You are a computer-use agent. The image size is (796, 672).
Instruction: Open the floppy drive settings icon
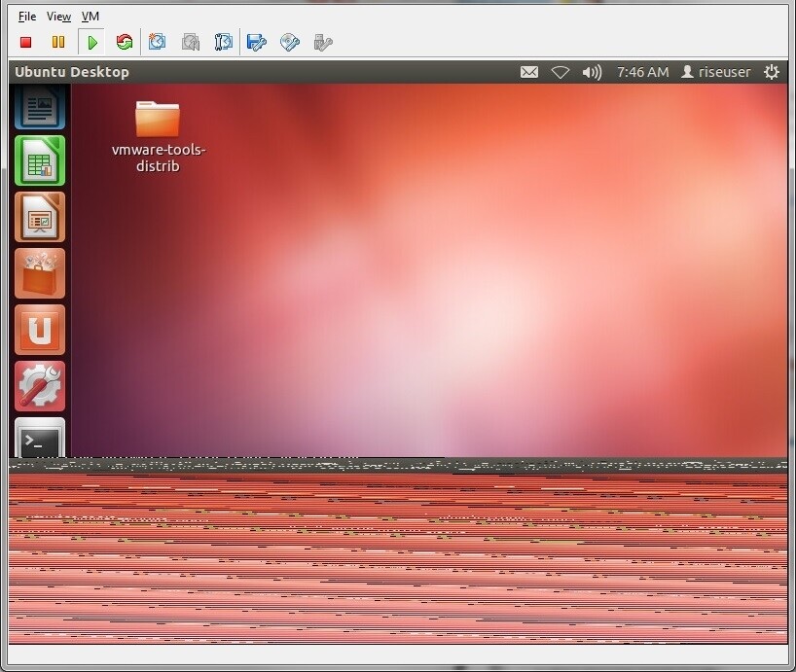click(255, 42)
